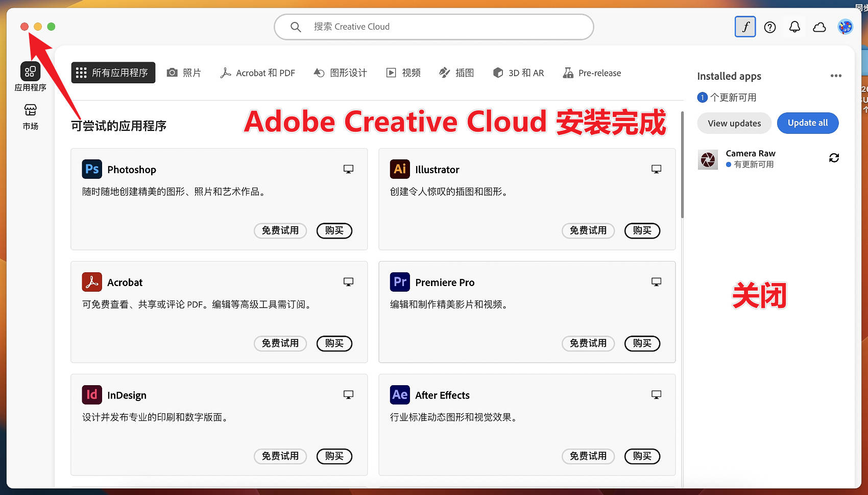Screen dimensions: 868x495
Task: Open the cloud sync status icon
Action: click(819, 27)
